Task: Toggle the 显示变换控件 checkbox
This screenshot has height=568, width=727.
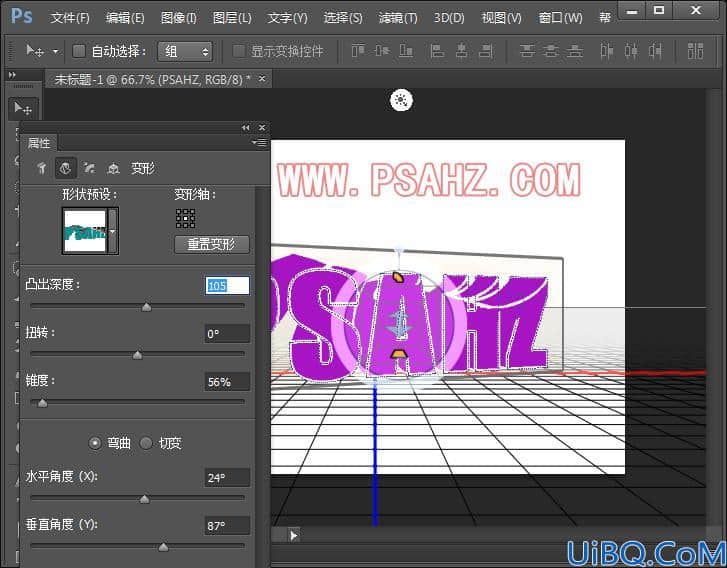Action: (x=238, y=51)
